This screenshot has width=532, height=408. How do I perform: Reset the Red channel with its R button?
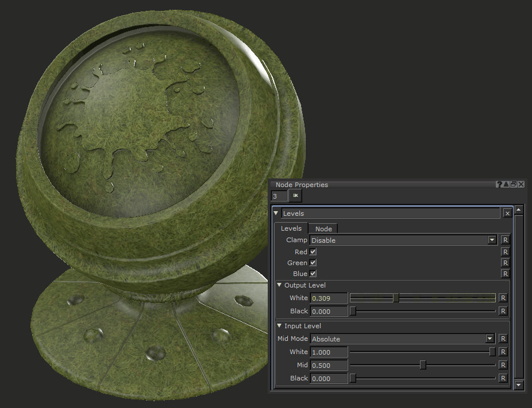point(504,252)
